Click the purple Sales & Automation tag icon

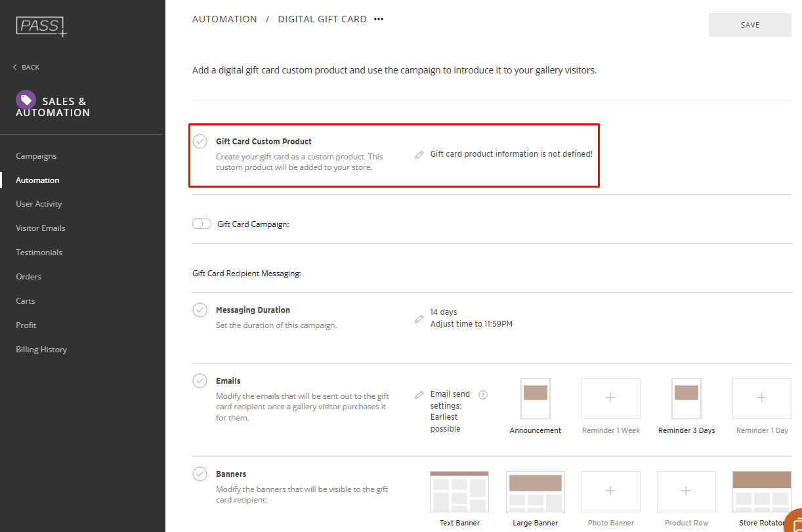26,100
